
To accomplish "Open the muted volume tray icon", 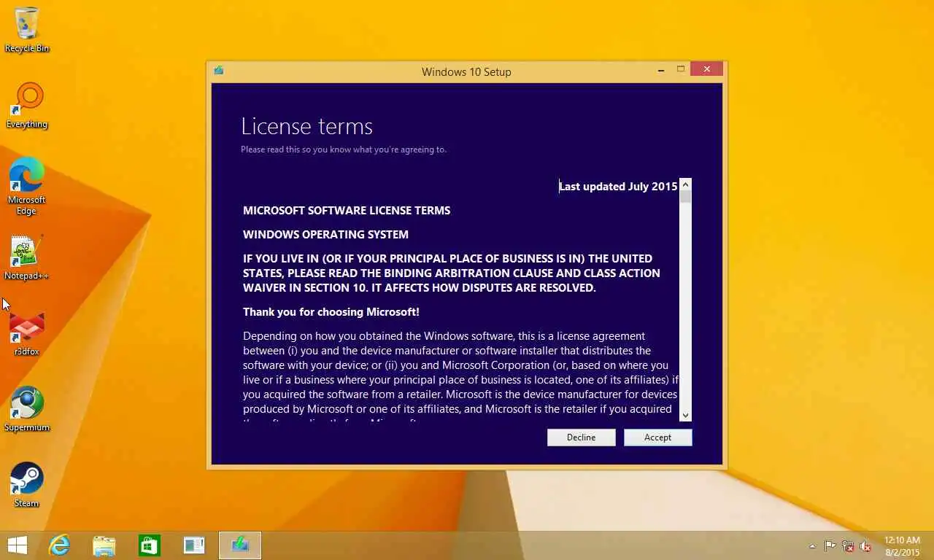I will 865,545.
